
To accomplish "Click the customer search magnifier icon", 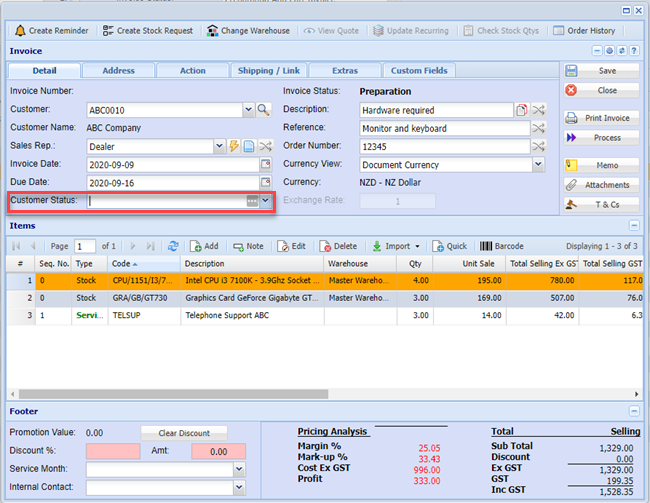I will coord(264,110).
